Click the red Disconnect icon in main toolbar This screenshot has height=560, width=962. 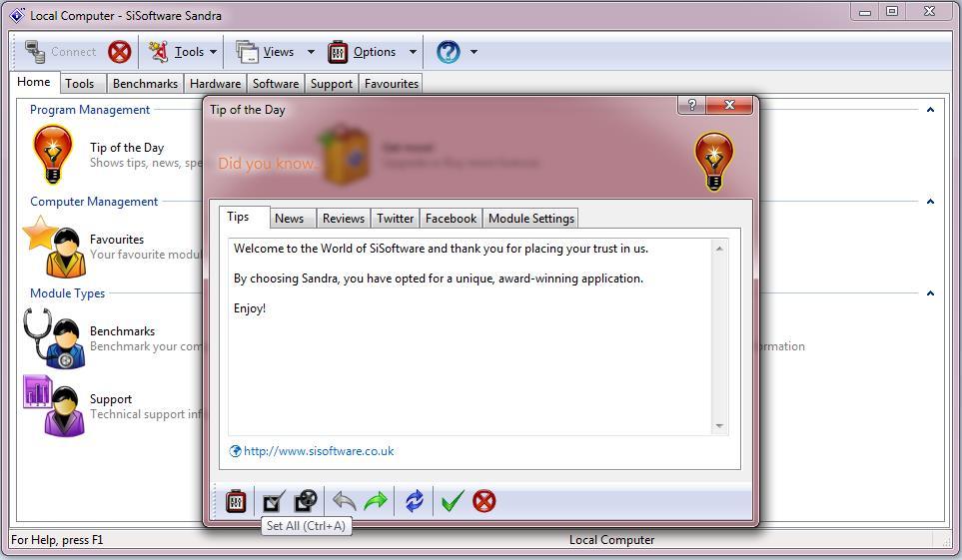coord(120,52)
